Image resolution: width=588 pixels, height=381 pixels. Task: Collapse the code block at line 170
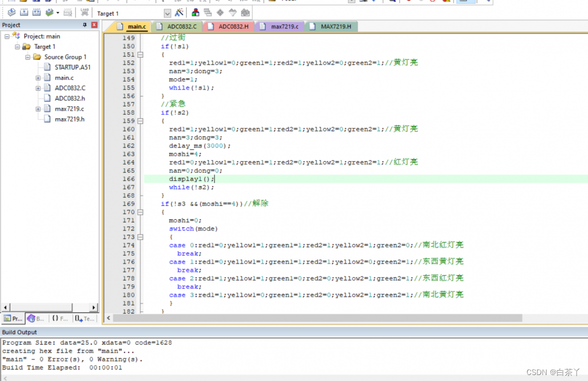[x=140, y=212]
